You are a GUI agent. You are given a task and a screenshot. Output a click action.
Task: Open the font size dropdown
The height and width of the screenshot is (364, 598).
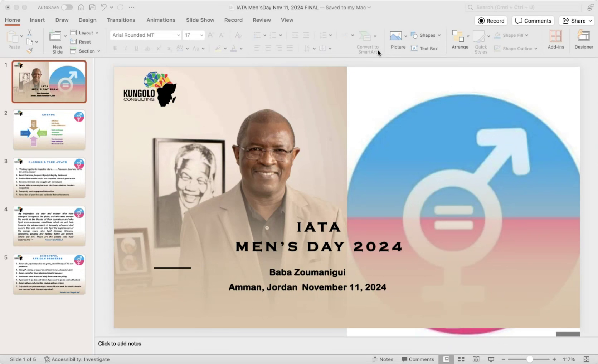pyautogui.click(x=201, y=35)
